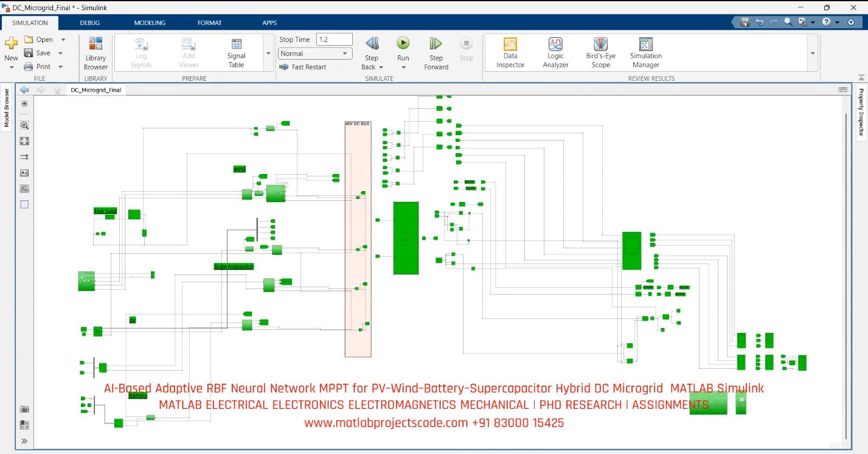Select the 'Supercapacitor' label

point(234,267)
